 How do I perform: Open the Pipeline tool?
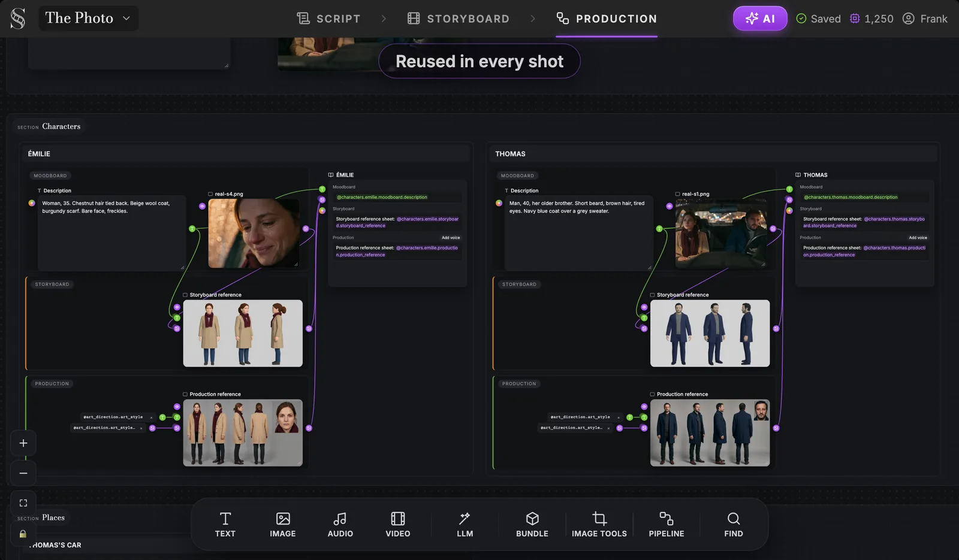(x=667, y=524)
